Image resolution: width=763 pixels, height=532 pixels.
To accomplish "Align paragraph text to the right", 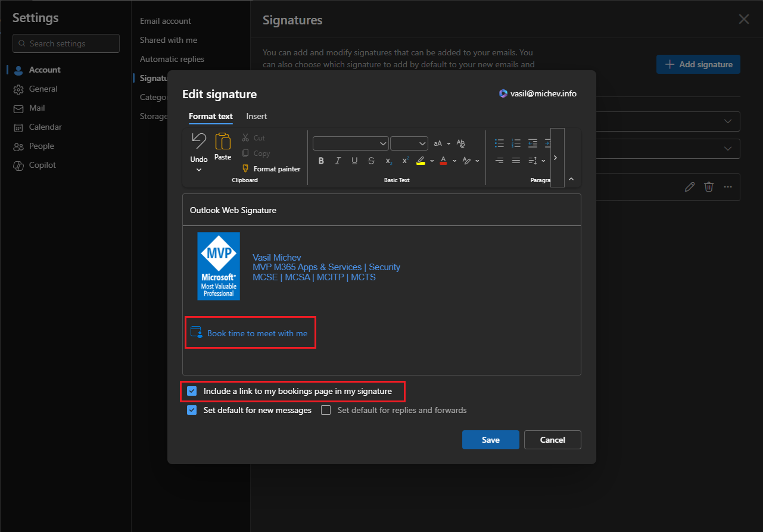I will pyautogui.click(x=500, y=161).
